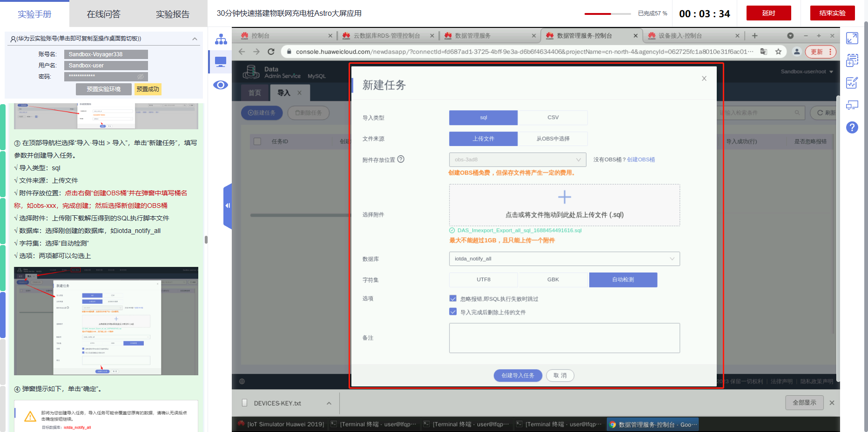Open the browser profile avatar icon
Image resolution: width=868 pixels, height=432 pixels.
(x=797, y=52)
